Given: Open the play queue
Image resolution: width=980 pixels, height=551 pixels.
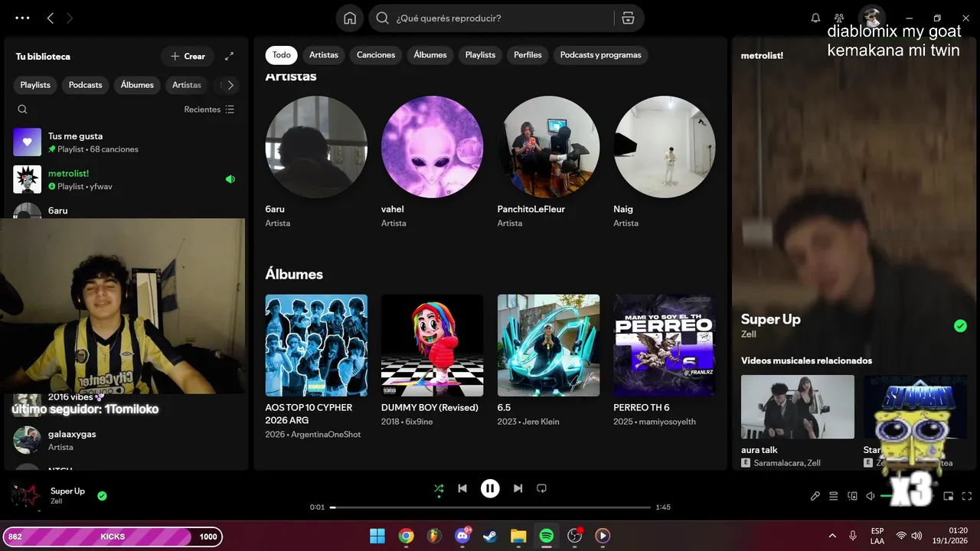Looking at the screenshot, I should pyautogui.click(x=834, y=496).
